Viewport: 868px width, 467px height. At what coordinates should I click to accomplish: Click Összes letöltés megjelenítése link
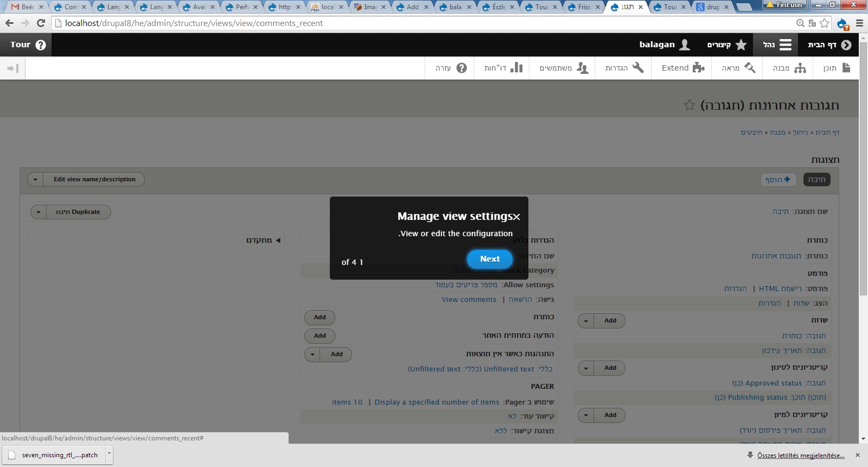pyautogui.click(x=801, y=456)
